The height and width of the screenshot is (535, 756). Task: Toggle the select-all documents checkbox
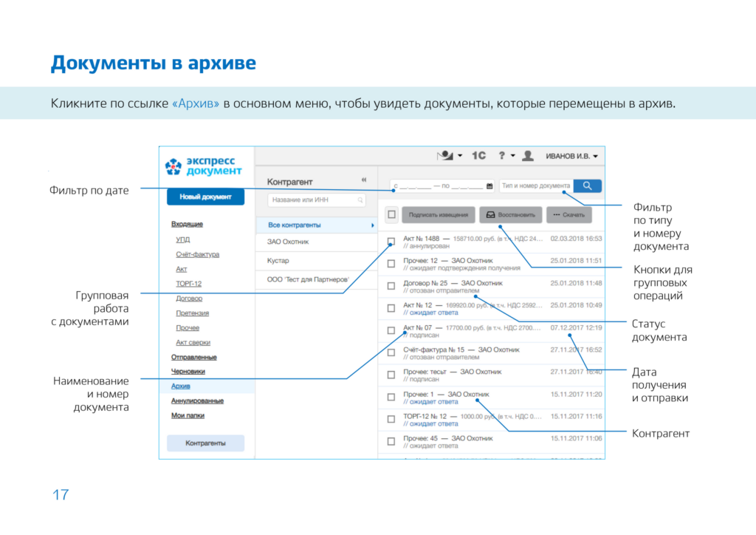(391, 215)
